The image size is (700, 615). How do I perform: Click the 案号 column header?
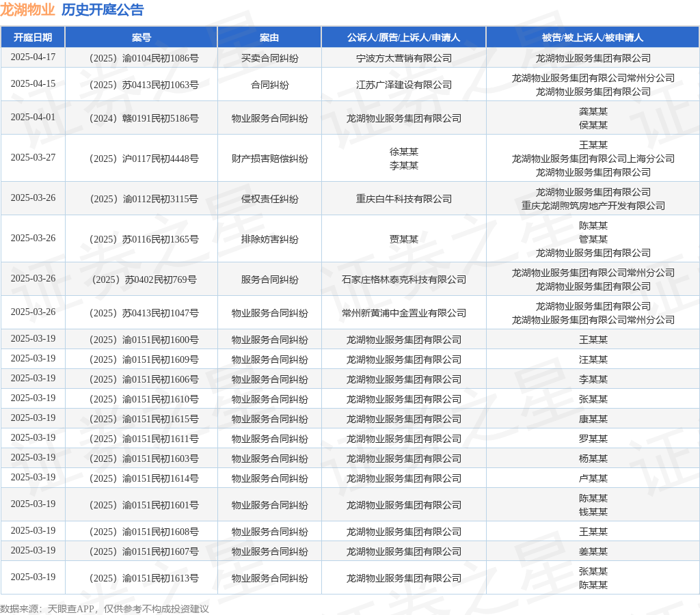click(x=142, y=38)
